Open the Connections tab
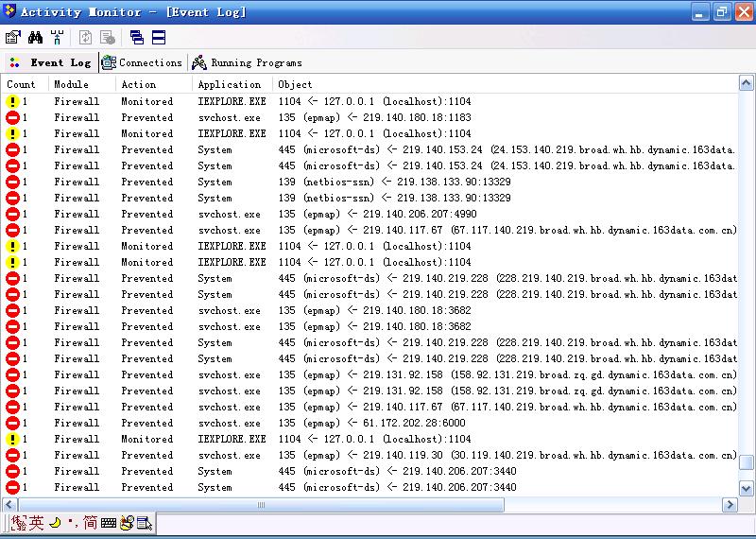The height and width of the screenshot is (539, 756). [142, 62]
